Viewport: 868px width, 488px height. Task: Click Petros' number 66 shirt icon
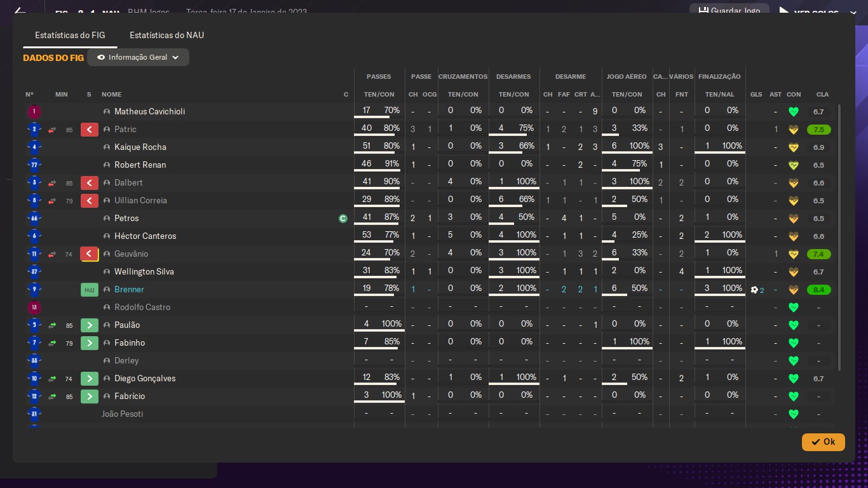[34, 219]
